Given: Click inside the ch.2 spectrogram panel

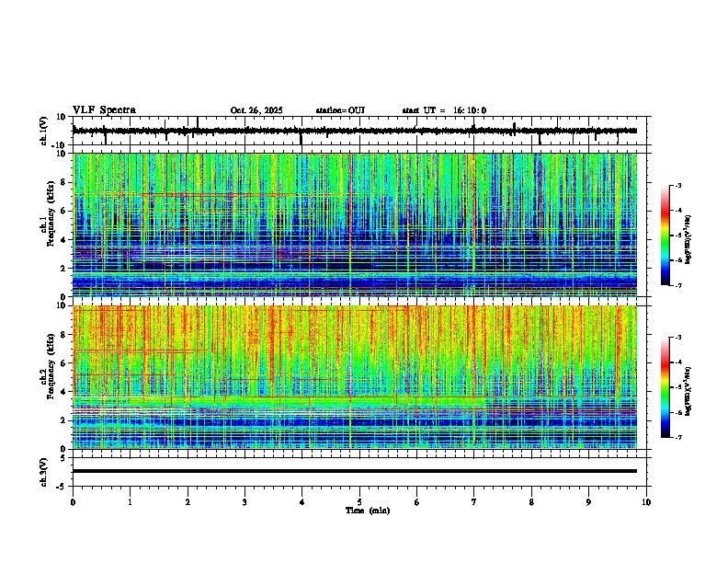Looking at the screenshot, I should [x=355, y=377].
